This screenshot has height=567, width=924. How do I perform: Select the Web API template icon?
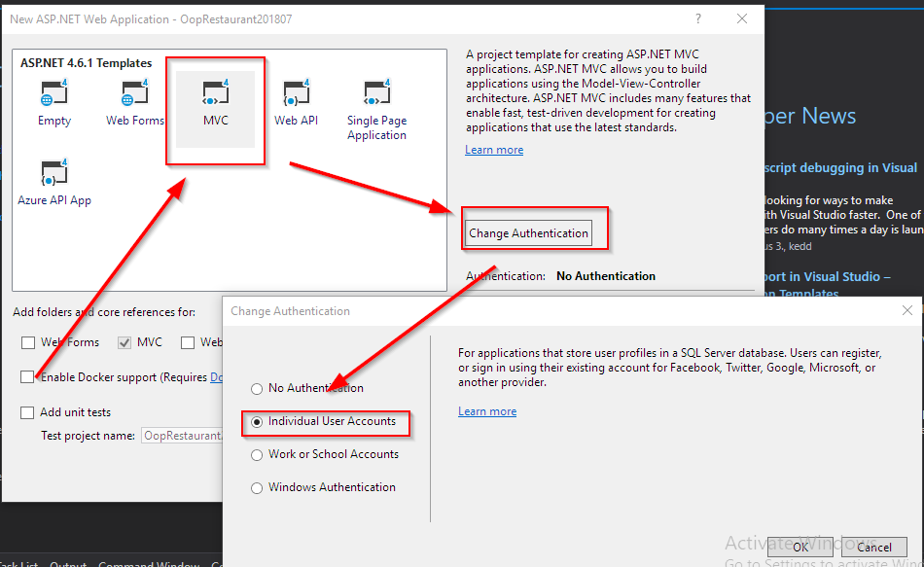[x=296, y=104]
